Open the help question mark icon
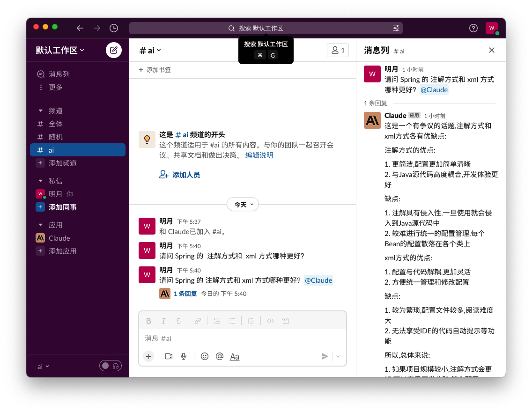 click(473, 28)
